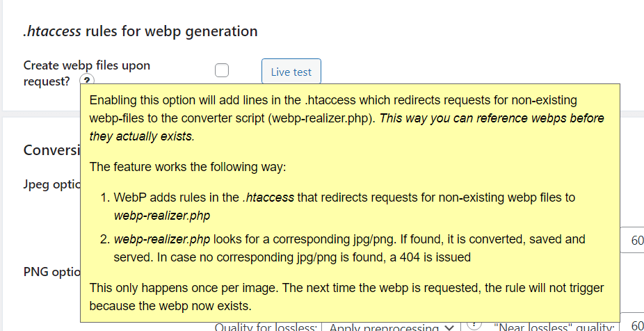Click the Quality for lossless label
Viewport: 644px width, 331px height.
click(x=266, y=328)
